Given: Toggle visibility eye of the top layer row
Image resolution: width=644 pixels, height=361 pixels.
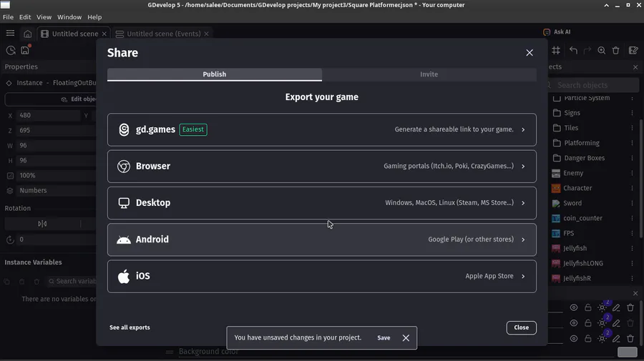Looking at the screenshot, I should click(x=574, y=308).
